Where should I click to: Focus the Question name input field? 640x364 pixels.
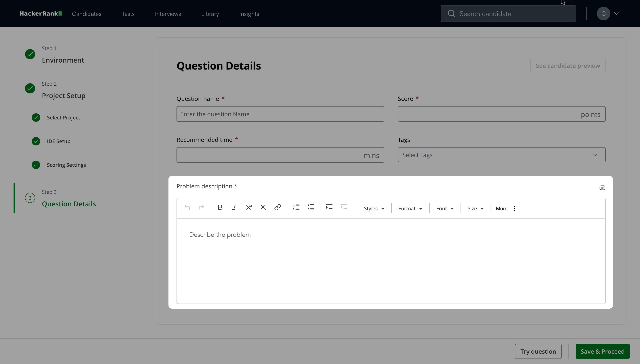click(x=280, y=114)
